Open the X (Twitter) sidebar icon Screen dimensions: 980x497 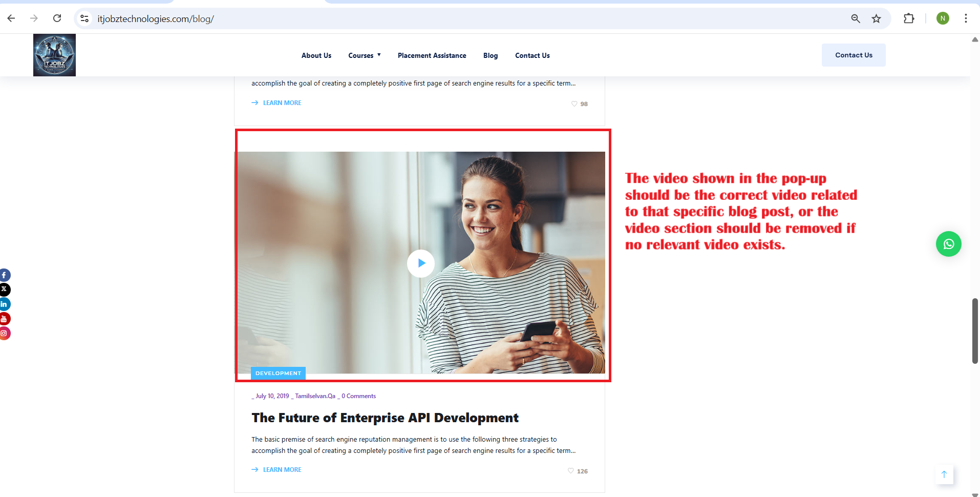(x=4, y=289)
